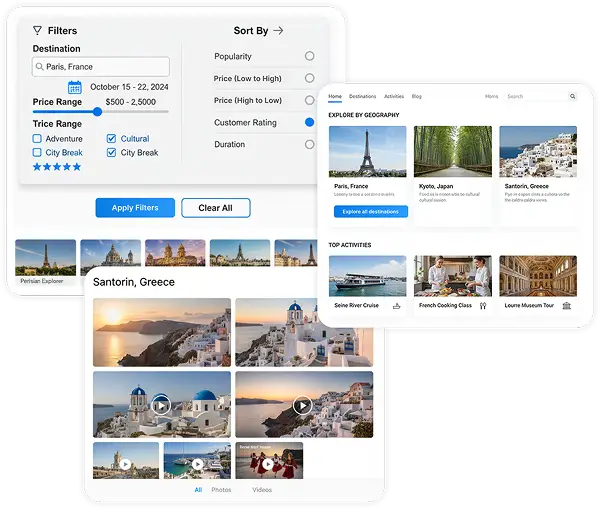Open the calendar date picker icon

coord(75,87)
